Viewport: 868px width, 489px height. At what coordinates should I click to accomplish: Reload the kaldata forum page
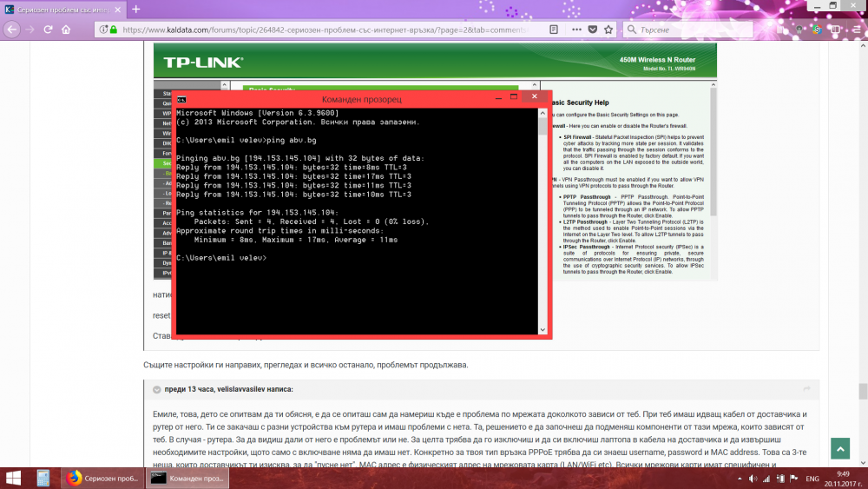tap(48, 30)
